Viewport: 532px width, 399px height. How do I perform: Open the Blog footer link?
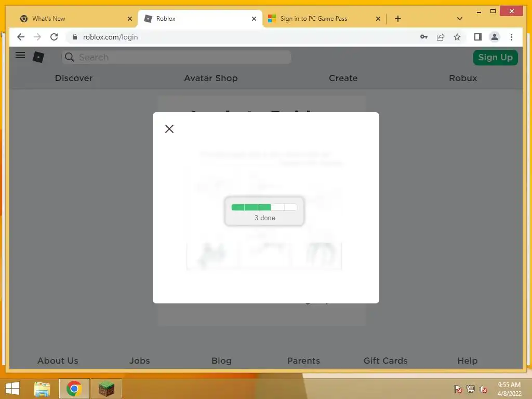(221, 361)
